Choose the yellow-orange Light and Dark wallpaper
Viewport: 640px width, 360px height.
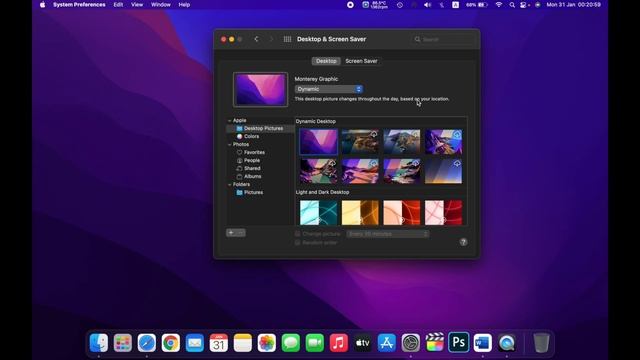pos(360,212)
